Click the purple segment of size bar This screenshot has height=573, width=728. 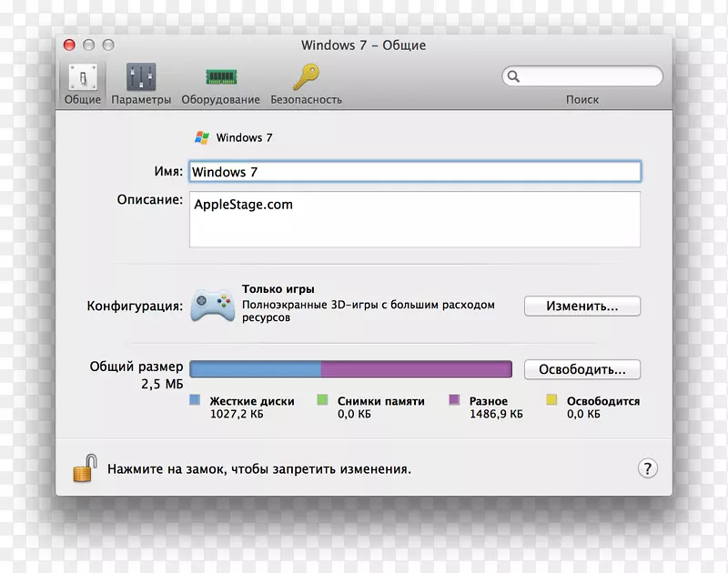[x=416, y=369]
